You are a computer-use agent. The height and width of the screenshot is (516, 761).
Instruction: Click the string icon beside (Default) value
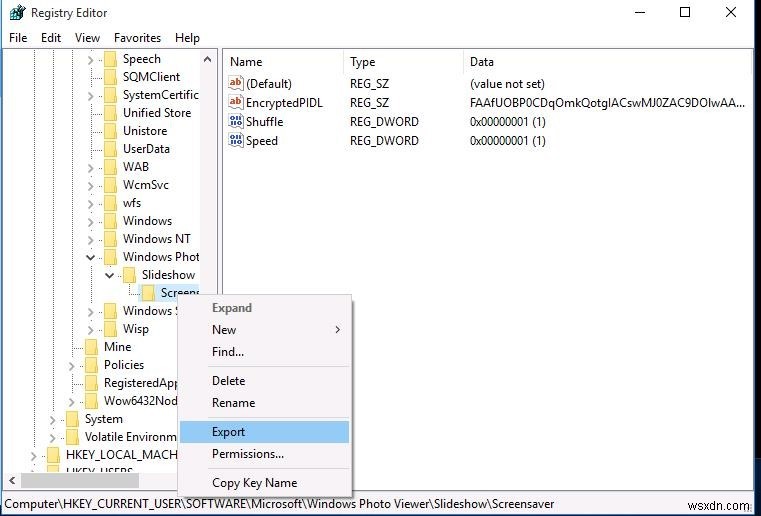(x=236, y=83)
